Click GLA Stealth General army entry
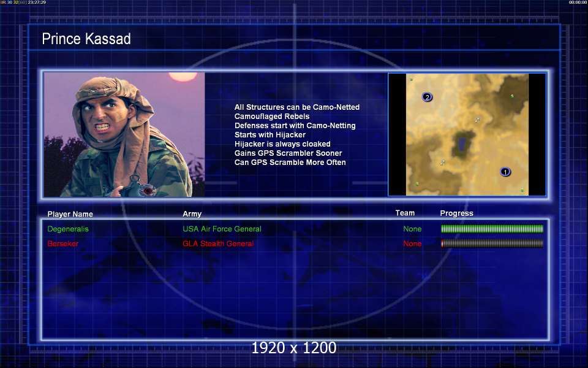588x368 pixels. 218,243
